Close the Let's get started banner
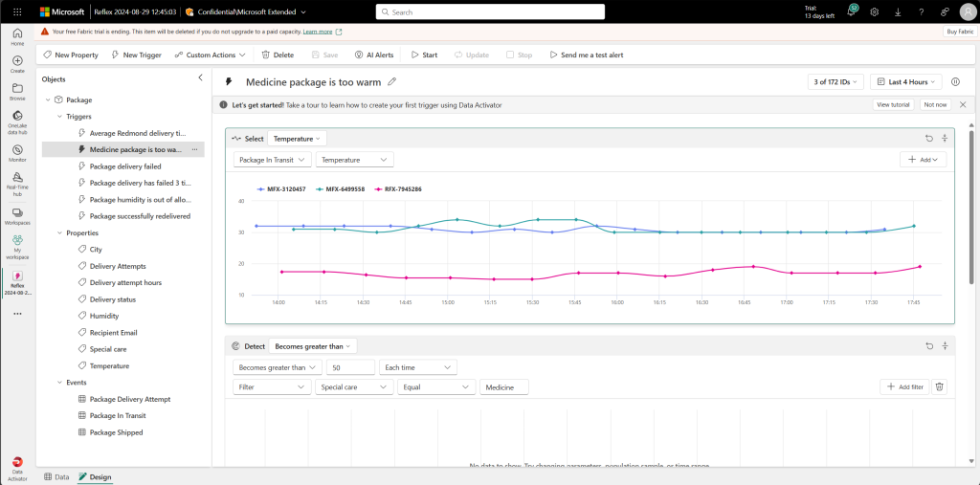The height and width of the screenshot is (485, 980). coord(963,105)
